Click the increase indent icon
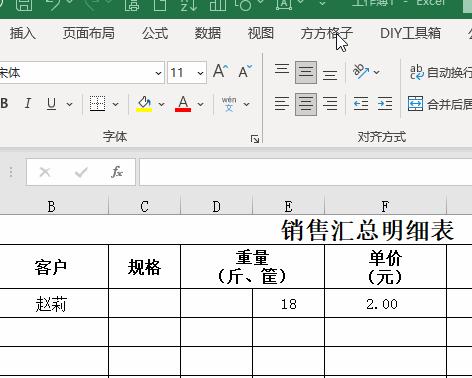This screenshot has height=378, width=472. point(385,104)
